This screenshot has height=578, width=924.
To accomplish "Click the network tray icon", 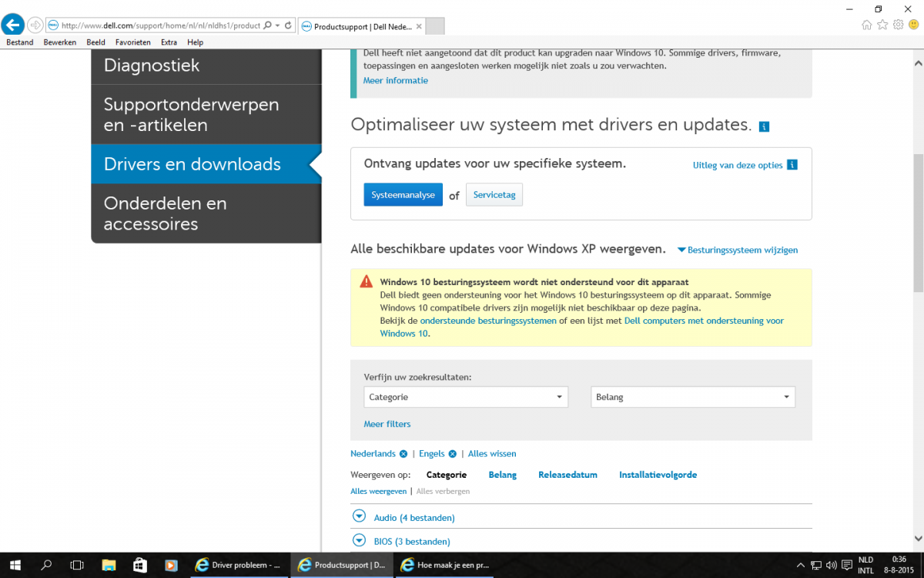I will pos(818,565).
